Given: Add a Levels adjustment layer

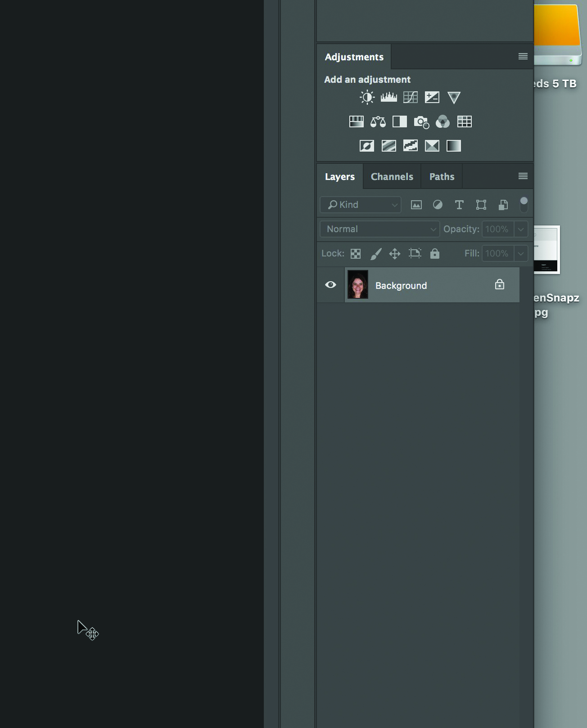Looking at the screenshot, I should (388, 97).
